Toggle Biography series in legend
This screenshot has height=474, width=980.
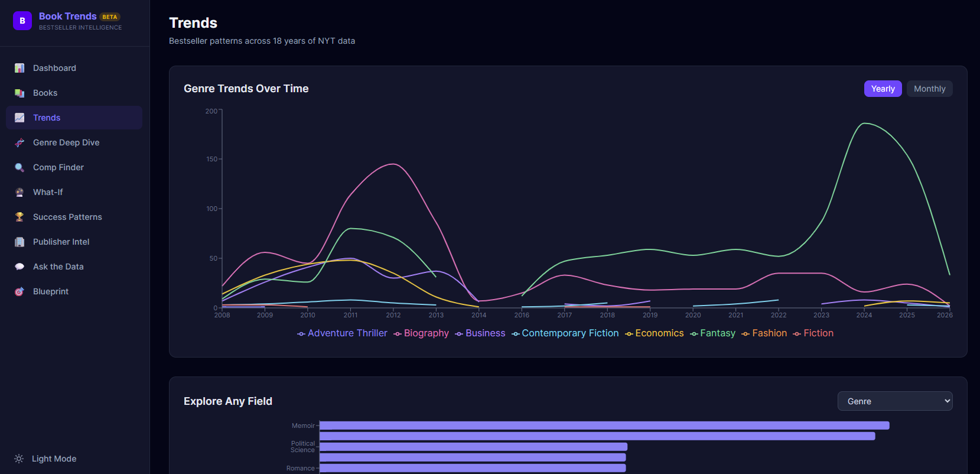pos(421,333)
